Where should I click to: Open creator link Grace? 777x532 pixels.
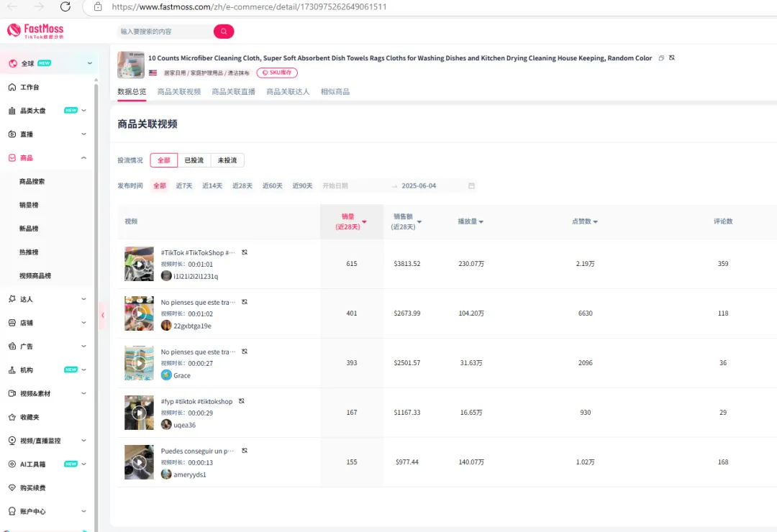(x=182, y=375)
